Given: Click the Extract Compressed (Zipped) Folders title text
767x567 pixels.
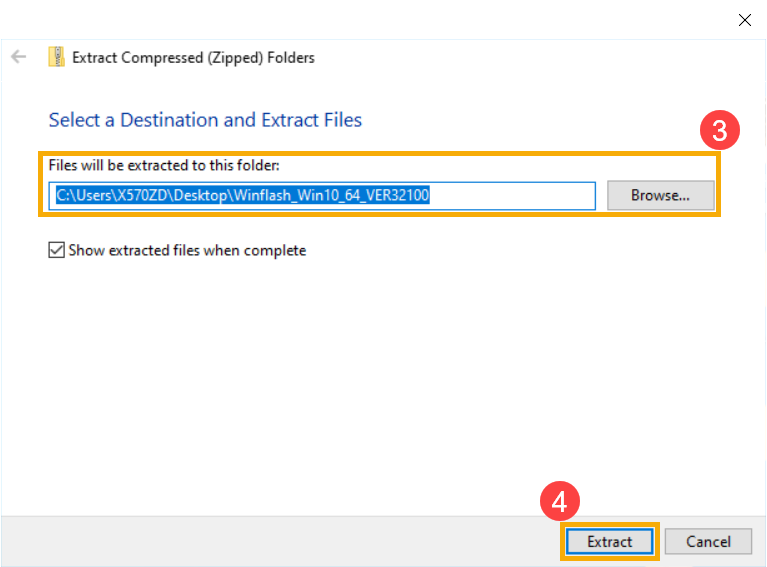Looking at the screenshot, I should [x=193, y=58].
